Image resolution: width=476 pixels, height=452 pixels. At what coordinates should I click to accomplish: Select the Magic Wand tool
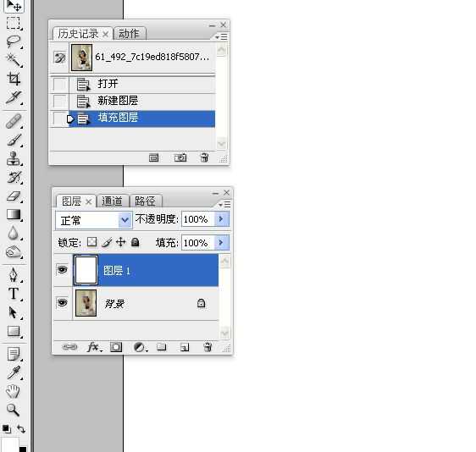14,60
